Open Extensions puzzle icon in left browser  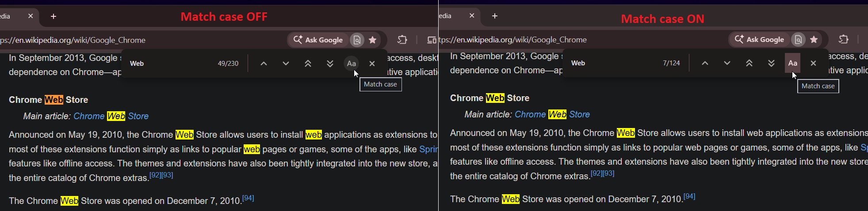point(402,40)
